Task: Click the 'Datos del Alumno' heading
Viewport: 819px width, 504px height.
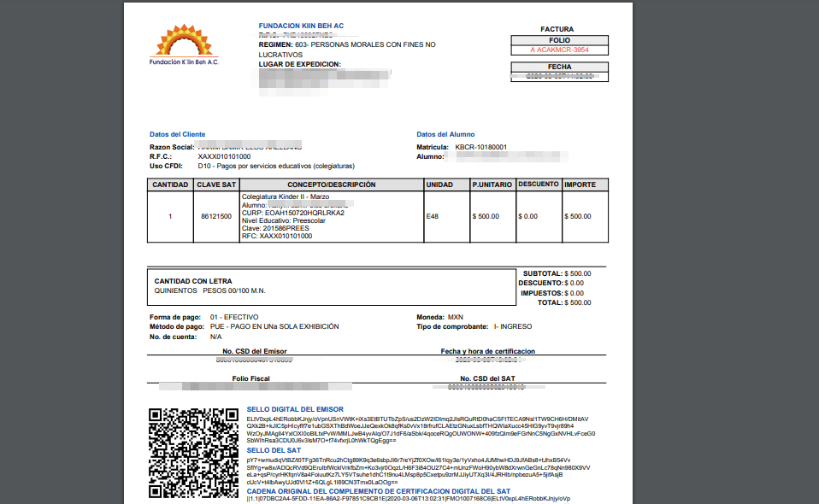Action: click(445, 134)
